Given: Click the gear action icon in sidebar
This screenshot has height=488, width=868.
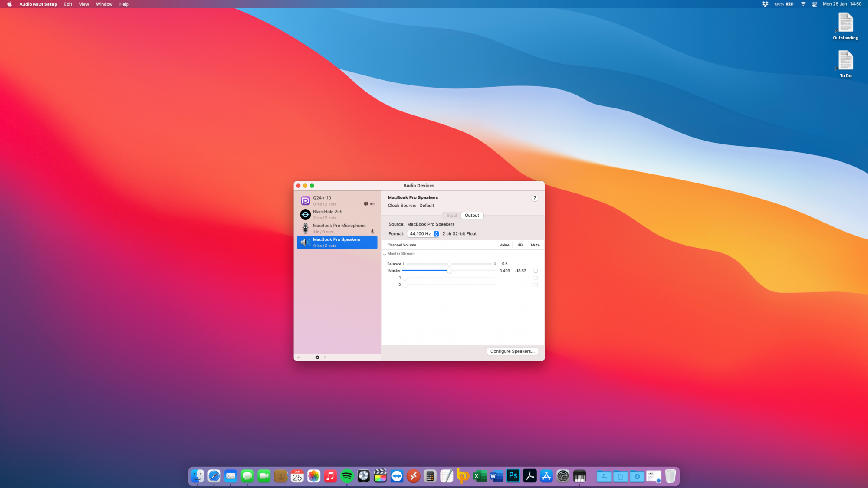Looking at the screenshot, I should click(317, 357).
